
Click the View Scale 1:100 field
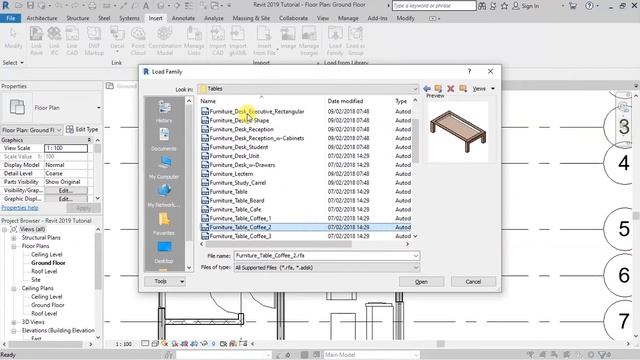click(x=66, y=148)
